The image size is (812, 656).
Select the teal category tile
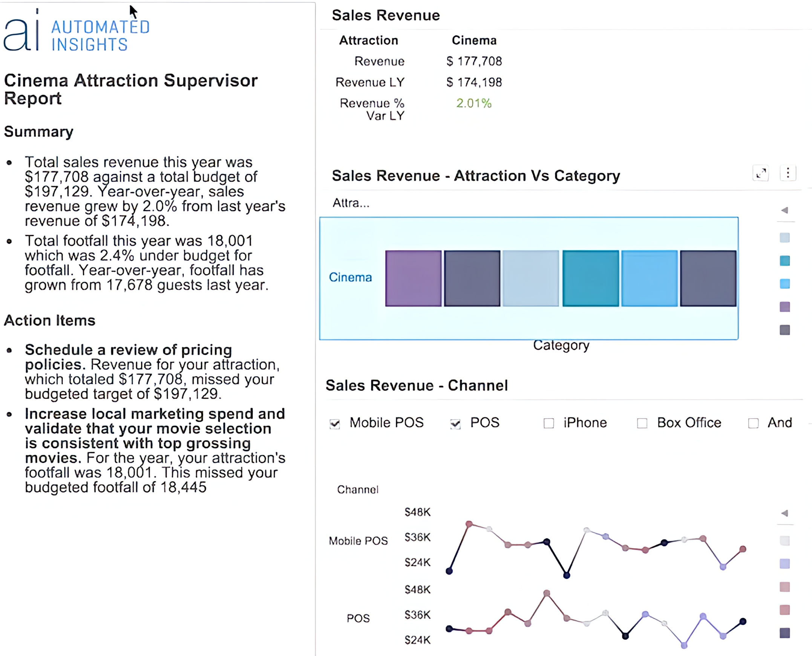[x=590, y=278]
